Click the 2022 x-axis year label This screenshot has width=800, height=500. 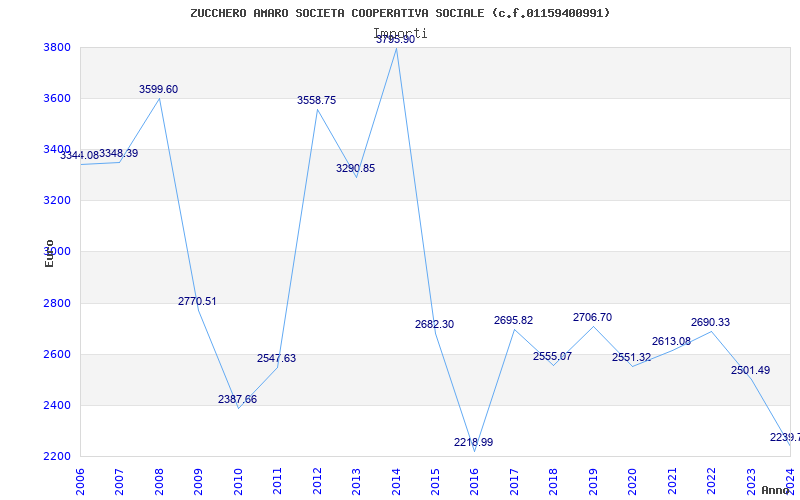pos(711,482)
